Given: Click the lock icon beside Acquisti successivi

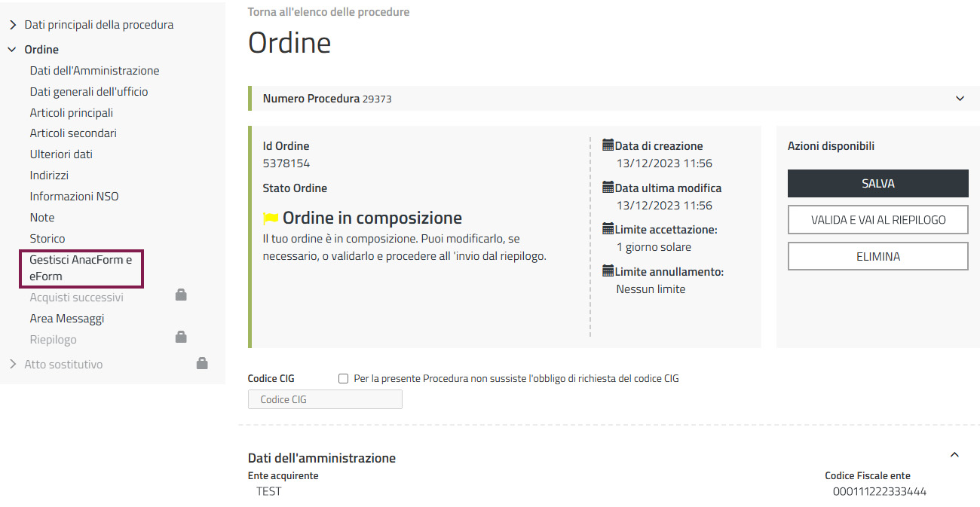Looking at the screenshot, I should pyautogui.click(x=181, y=295).
